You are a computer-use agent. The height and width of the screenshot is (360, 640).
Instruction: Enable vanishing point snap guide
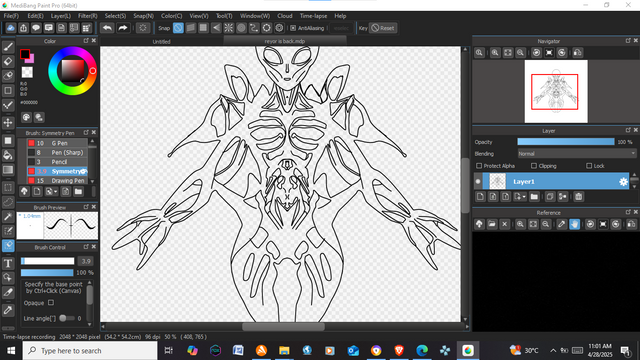click(216, 28)
